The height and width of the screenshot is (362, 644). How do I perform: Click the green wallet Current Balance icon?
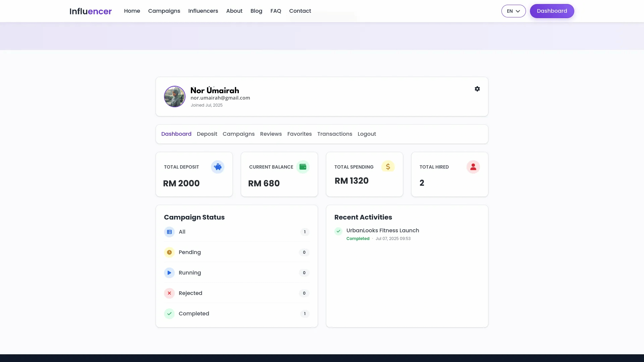point(303,167)
